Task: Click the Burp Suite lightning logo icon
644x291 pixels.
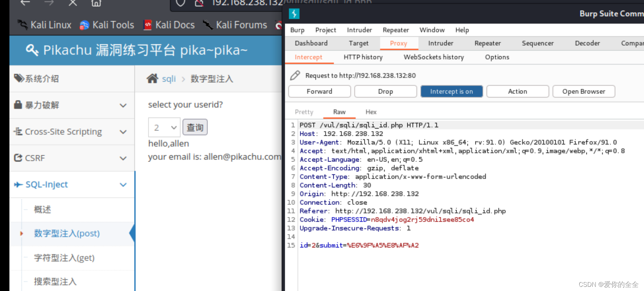Action: [294, 14]
